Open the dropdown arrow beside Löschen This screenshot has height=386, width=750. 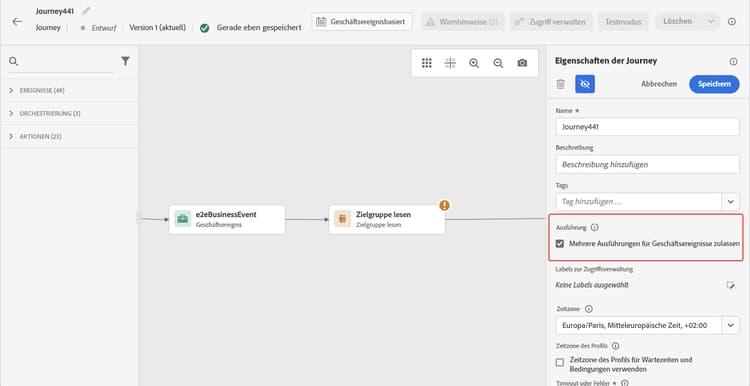tap(711, 22)
